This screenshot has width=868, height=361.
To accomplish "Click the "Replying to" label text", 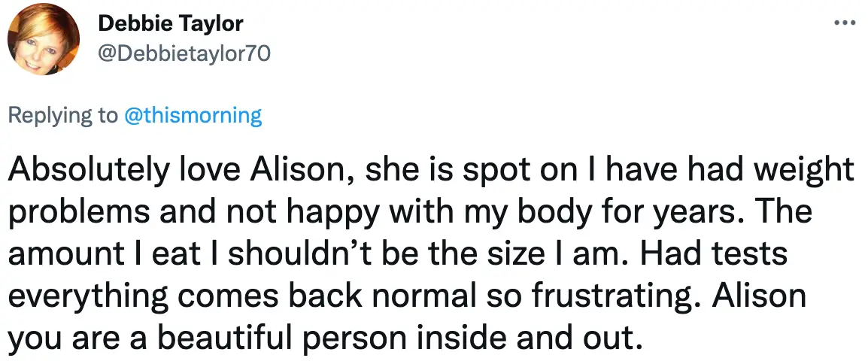I will 62,116.
